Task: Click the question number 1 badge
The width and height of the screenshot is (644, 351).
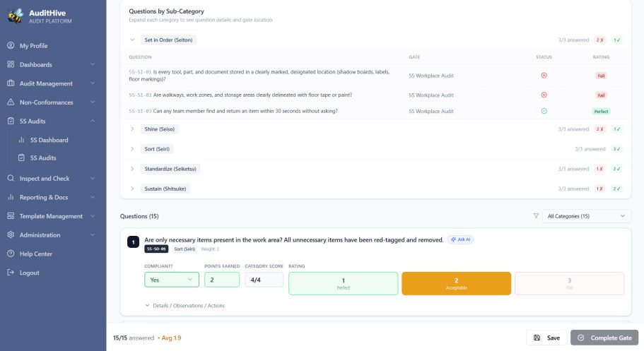Action: click(x=133, y=242)
